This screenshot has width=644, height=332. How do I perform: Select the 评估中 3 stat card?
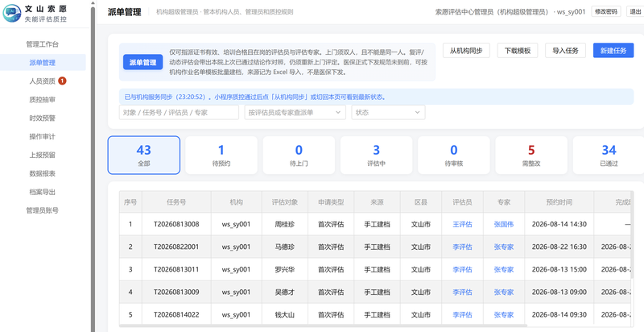(x=376, y=156)
